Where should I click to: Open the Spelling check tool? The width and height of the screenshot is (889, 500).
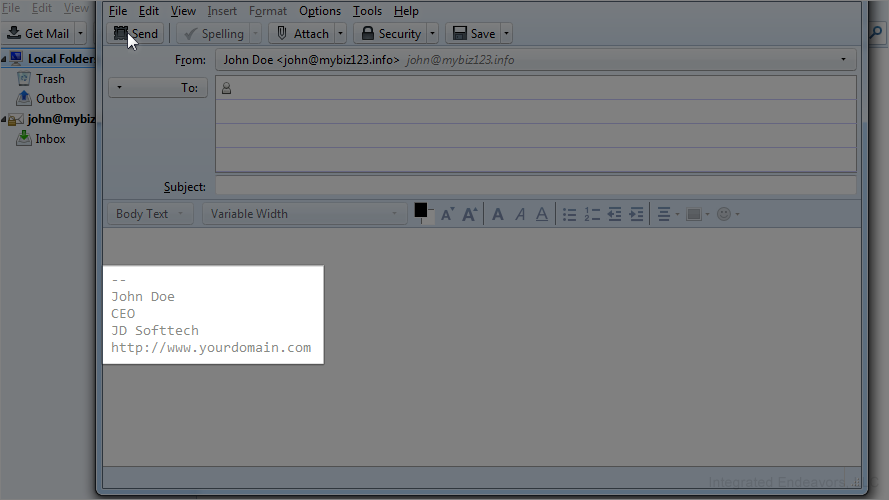coord(214,33)
